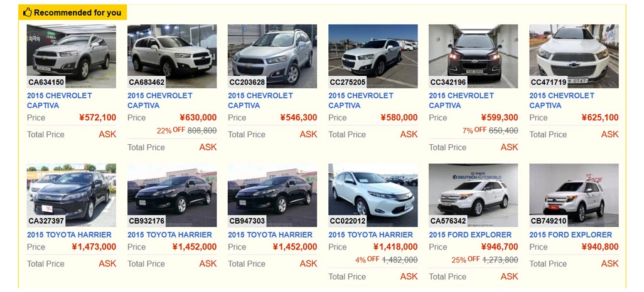View Captiva image labeled CC275205

tap(372, 55)
